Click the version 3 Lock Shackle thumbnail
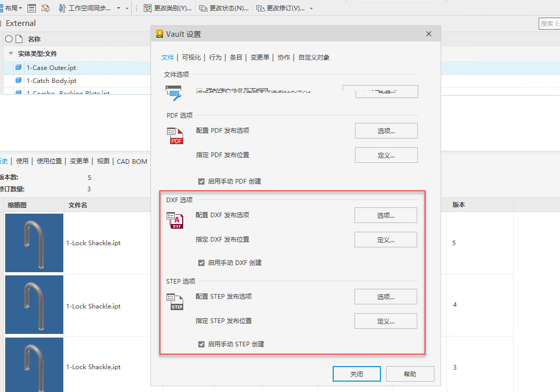Image resolution: width=560 pixels, height=392 pixels. click(34, 365)
